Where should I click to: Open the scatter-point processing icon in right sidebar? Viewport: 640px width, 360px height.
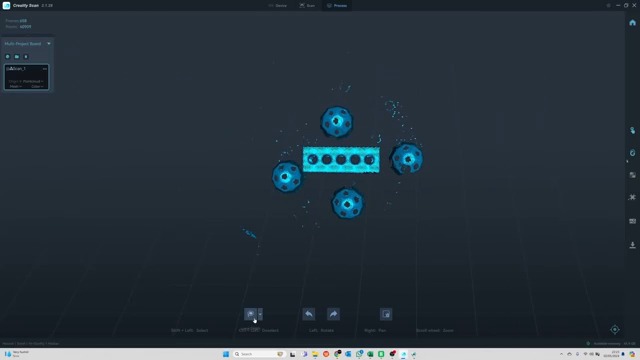click(632, 197)
